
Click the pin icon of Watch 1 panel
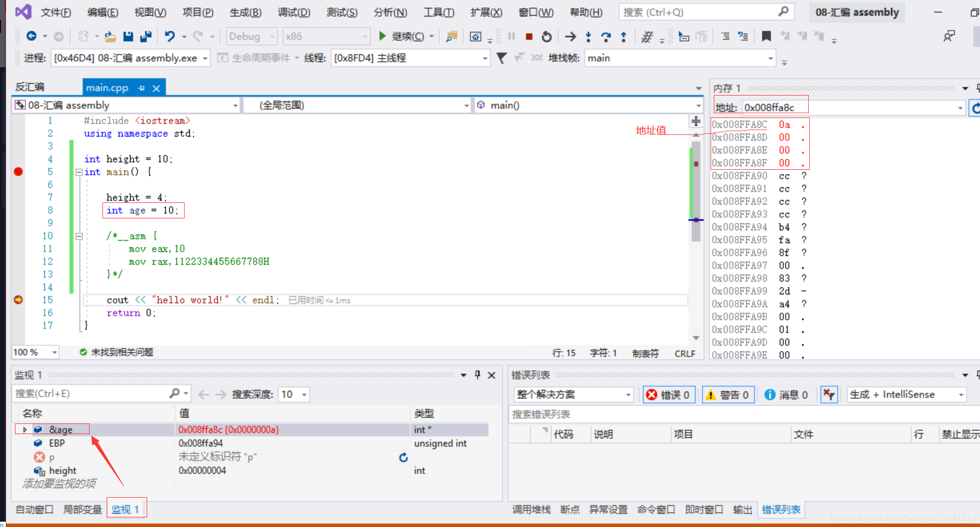pos(477,375)
